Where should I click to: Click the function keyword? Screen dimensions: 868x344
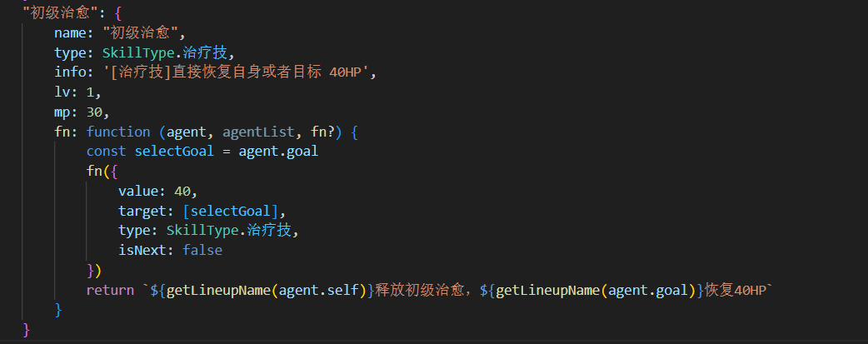tap(117, 132)
